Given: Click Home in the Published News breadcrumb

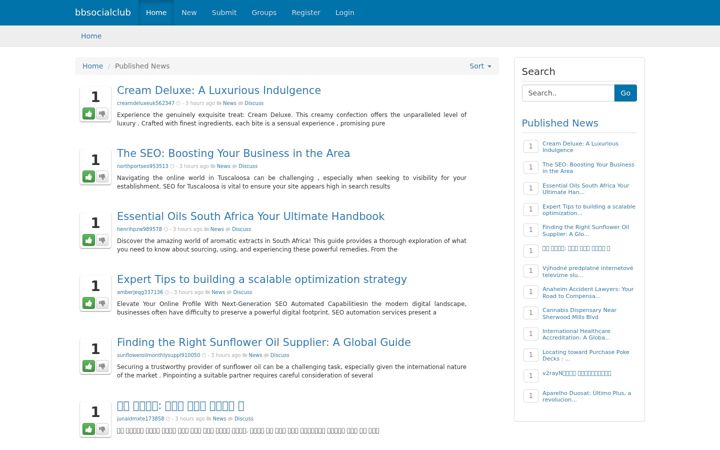Looking at the screenshot, I should click(93, 66).
